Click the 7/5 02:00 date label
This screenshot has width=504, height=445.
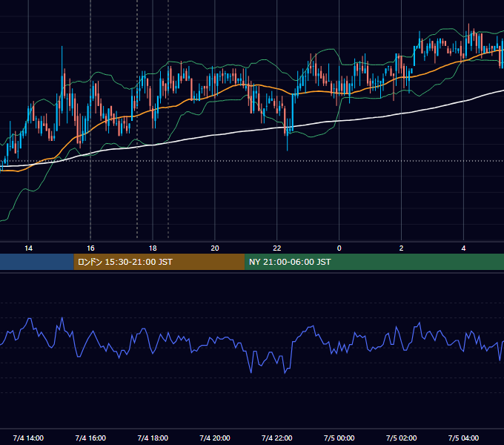(x=401, y=438)
